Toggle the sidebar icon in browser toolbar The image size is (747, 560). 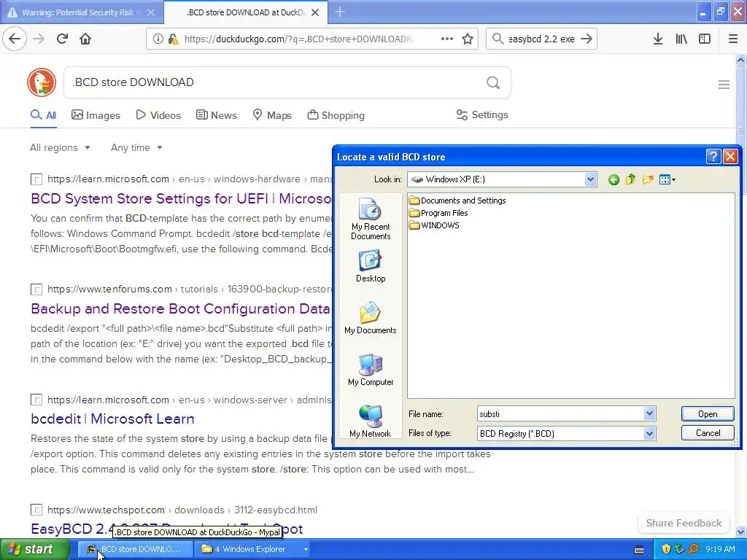[705, 39]
